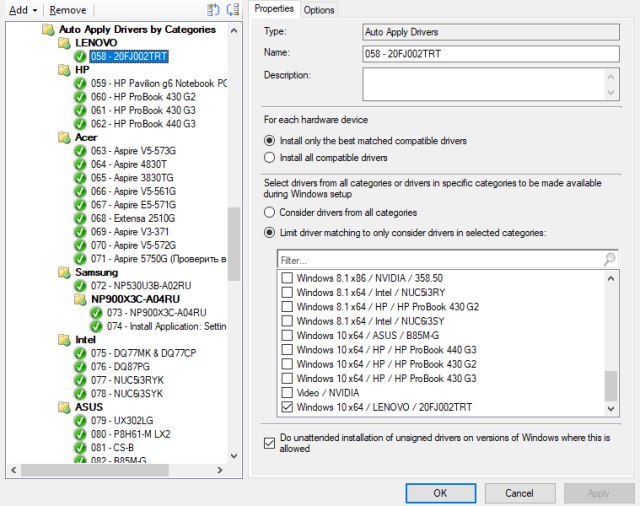Click green check icon of 063 - Aspire V5-573G
640x506 pixels.
80,151
